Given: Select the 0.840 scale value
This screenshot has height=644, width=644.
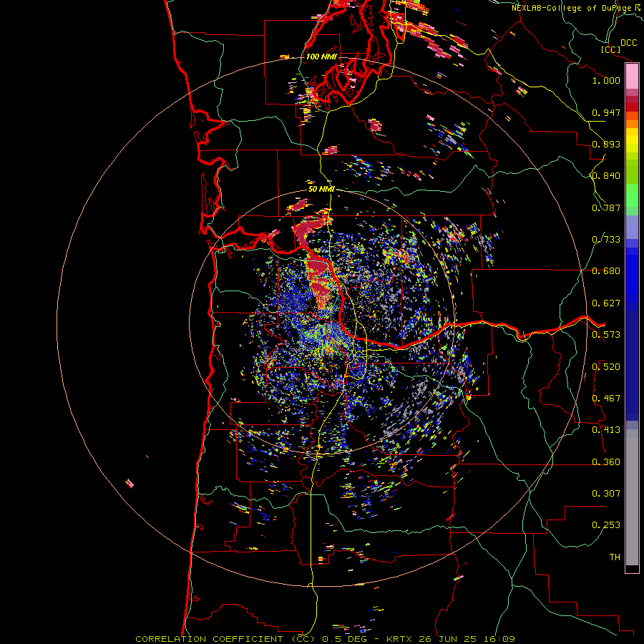Looking at the screenshot, I should tap(606, 176).
